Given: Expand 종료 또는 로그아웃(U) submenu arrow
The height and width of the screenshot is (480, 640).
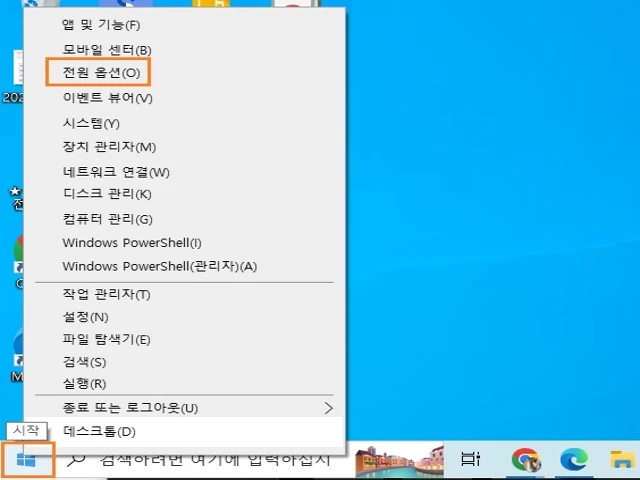Looking at the screenshot, I should click(329, 408).
